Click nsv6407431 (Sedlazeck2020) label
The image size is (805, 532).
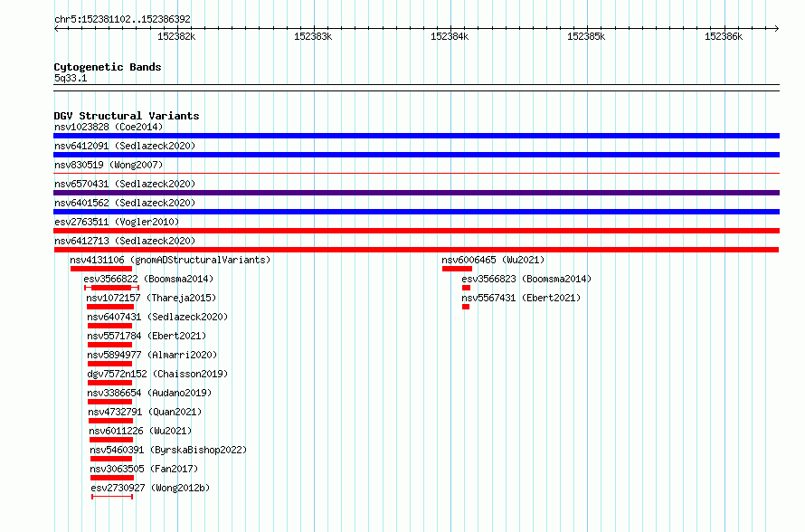[157, 317]
